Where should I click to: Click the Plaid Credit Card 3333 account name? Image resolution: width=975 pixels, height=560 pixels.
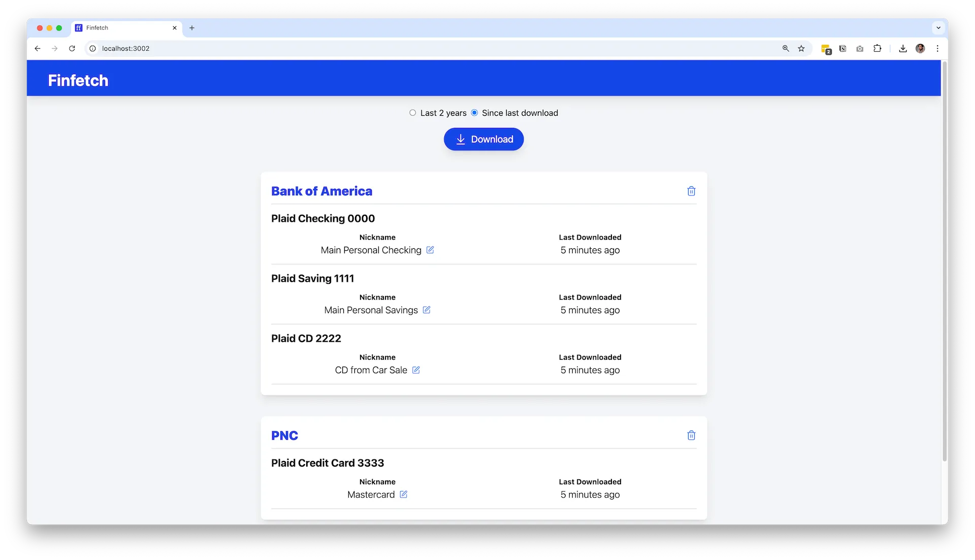point(328,463)
